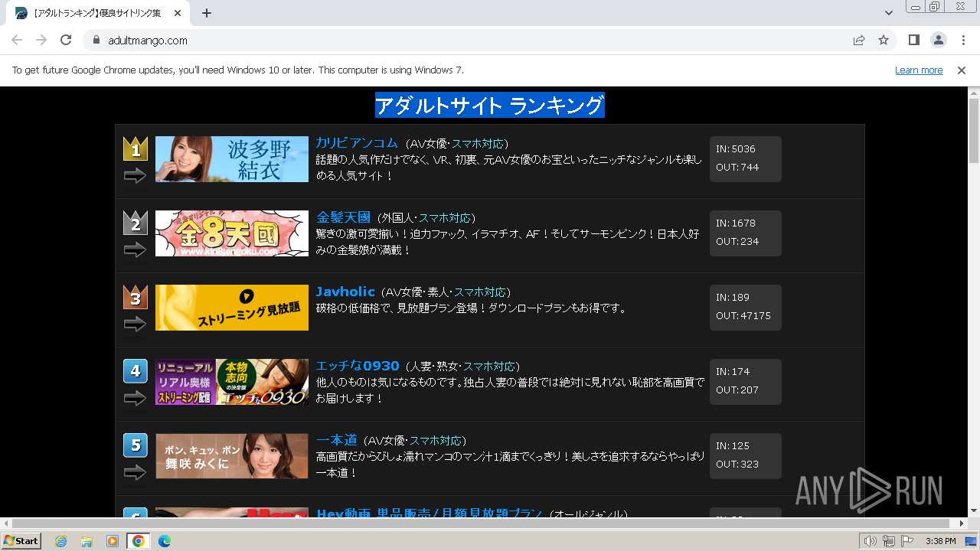Viewport: 980px width, 551px height.
Task: Click the rank 5 一本道 banner image
Action: click(x=232, y=456)
